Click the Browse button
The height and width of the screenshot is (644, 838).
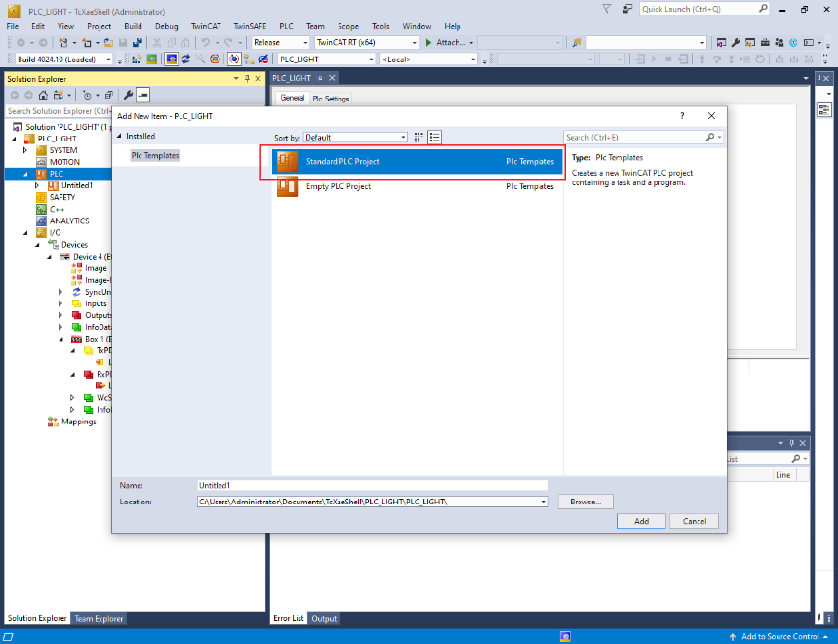584,502
